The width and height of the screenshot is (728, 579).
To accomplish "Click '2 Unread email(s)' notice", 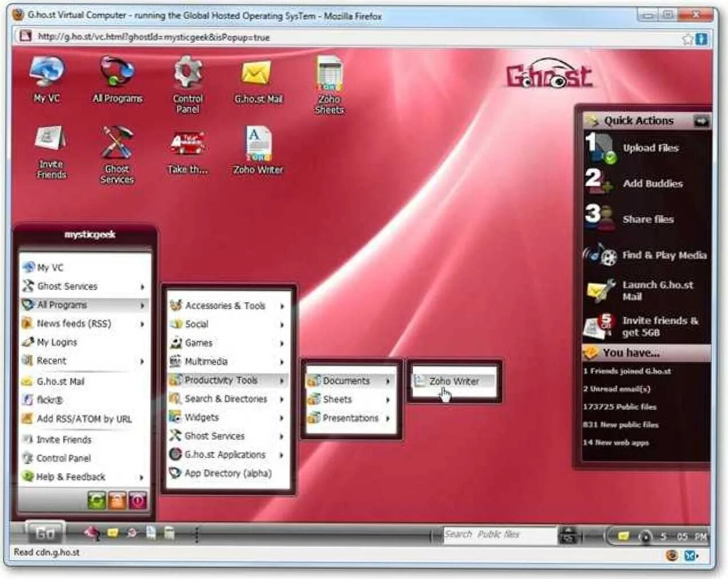I will click(617, 389).
